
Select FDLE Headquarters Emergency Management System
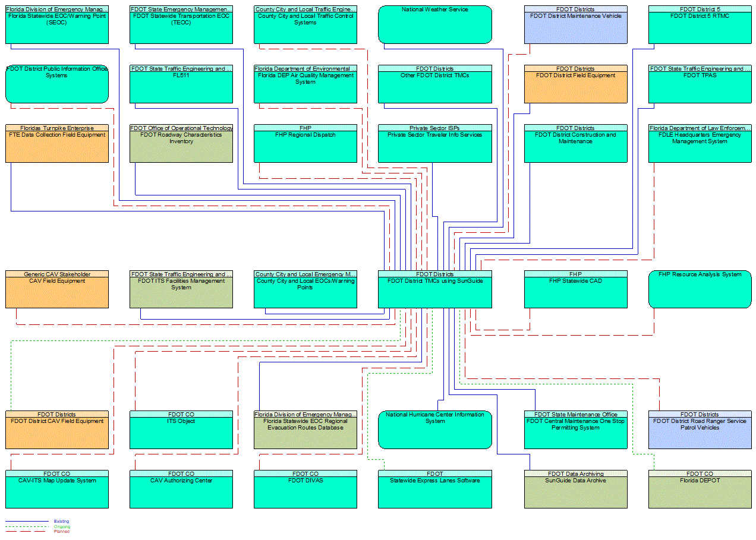point(700,143)
